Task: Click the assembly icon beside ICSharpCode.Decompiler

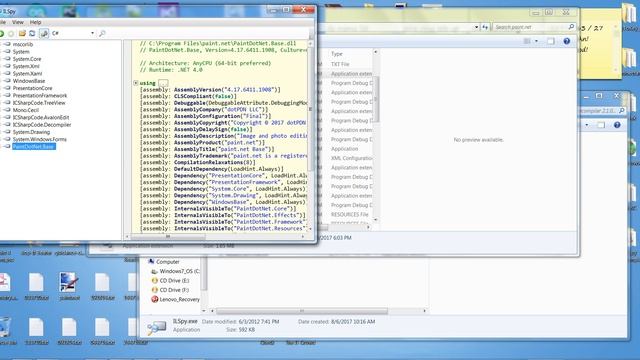Action: pyautogui.click(x=7, y=124)
